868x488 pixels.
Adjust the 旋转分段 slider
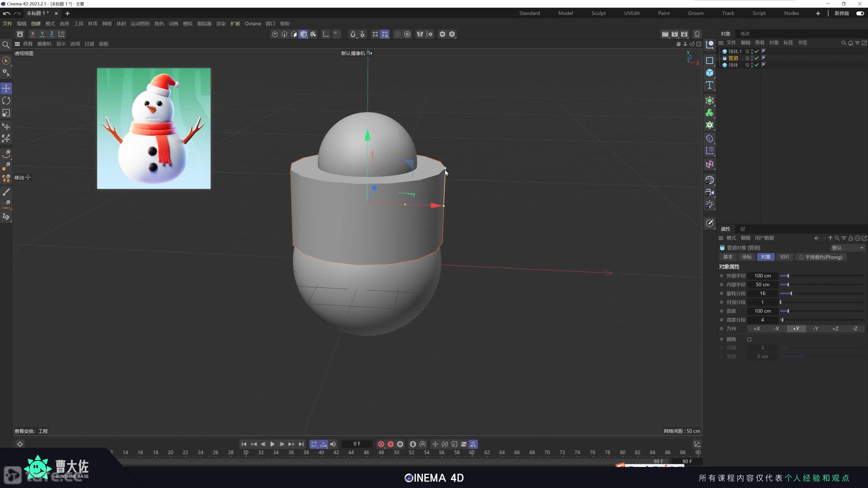(x=791, y=293)
